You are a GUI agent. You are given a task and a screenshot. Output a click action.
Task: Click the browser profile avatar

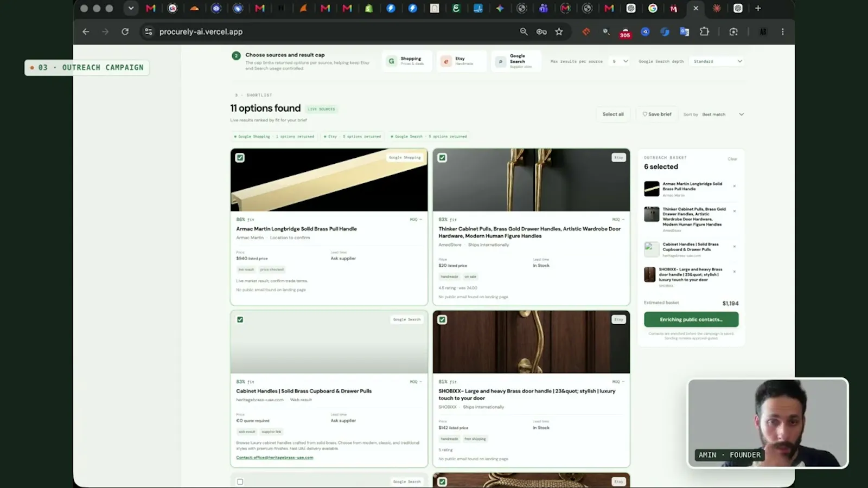[763, 31]
